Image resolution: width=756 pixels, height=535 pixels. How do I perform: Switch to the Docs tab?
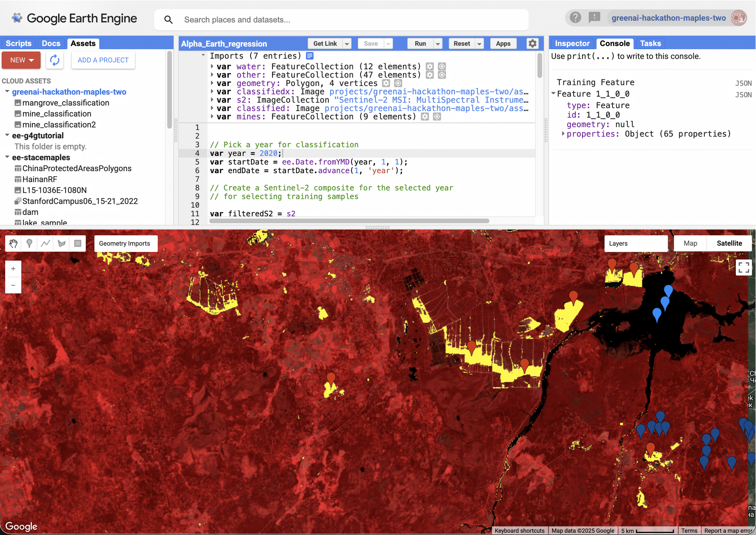tap(51, 43)
